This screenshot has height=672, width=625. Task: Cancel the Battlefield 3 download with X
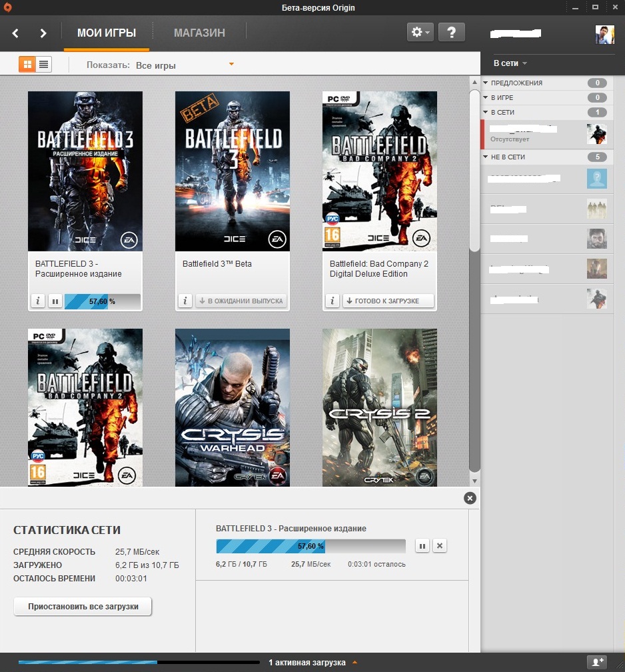pyautogui.click(x=439, y=545)
